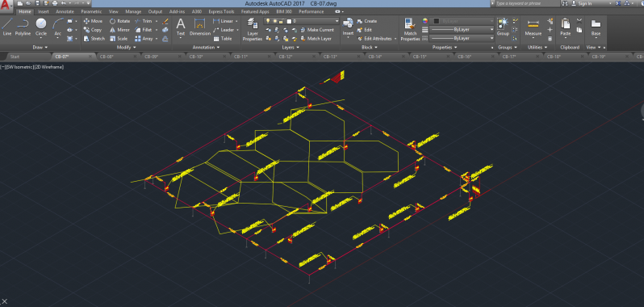Click the Plot (print) icon in quick access toolbar
The height and width of the screenshot is (307, 644).
[x=55, y=3]
